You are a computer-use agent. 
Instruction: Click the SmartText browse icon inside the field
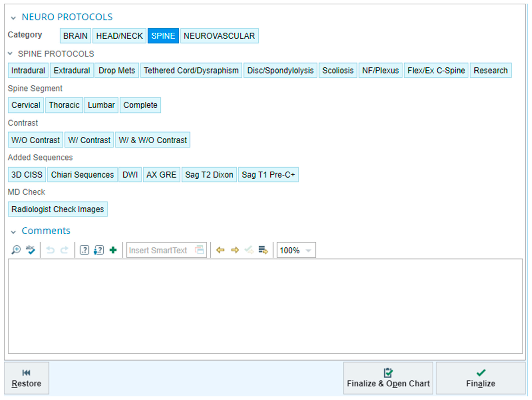(199, 250)
